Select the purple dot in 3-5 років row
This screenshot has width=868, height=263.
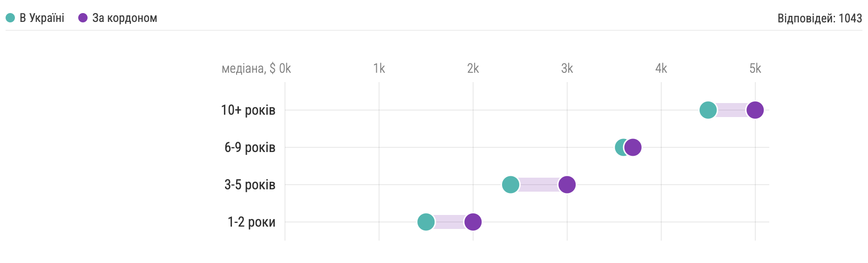click(x=567, y=185)
